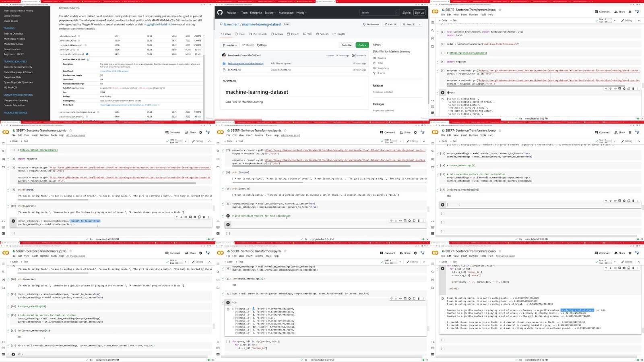644x362 pixels.
Task: Click the Sign up button on GitHub
Action: click(x=419, y=12)
